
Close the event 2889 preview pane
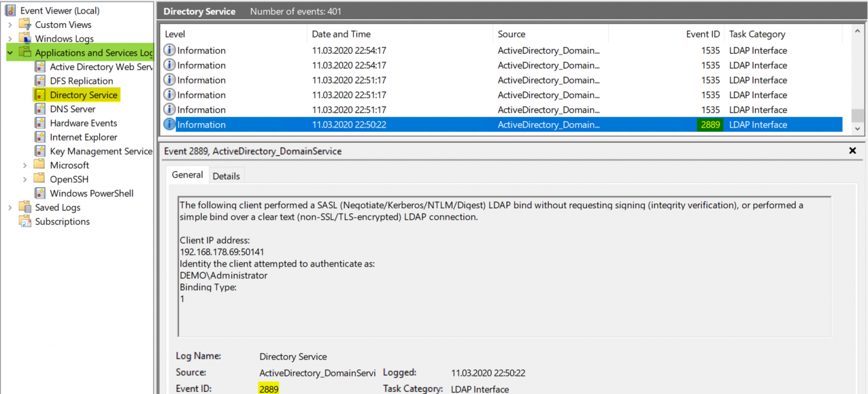pyautogui.click(x=853, y=151)
